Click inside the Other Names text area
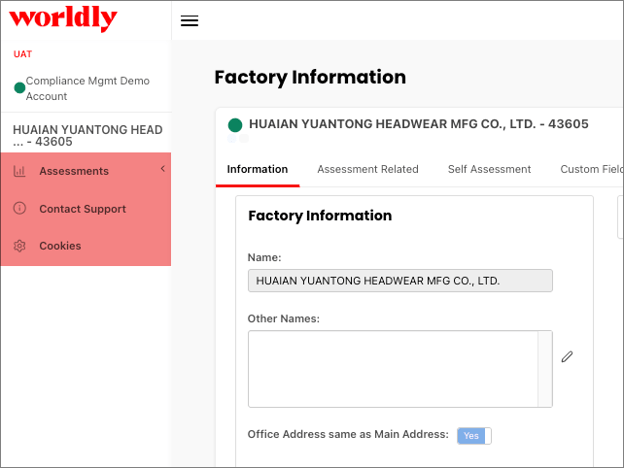The image size is (624, 468). [393, 369]
